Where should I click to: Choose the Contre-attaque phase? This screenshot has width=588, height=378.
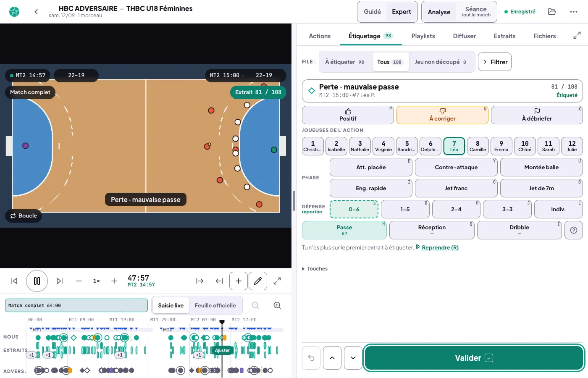pos(456,167)
